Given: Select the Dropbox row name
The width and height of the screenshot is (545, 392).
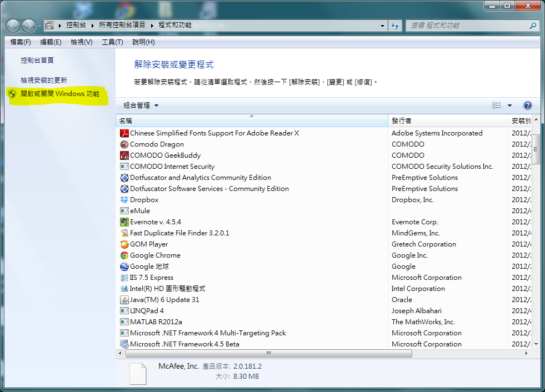Looking at the screenshot, I should [144, 200].
